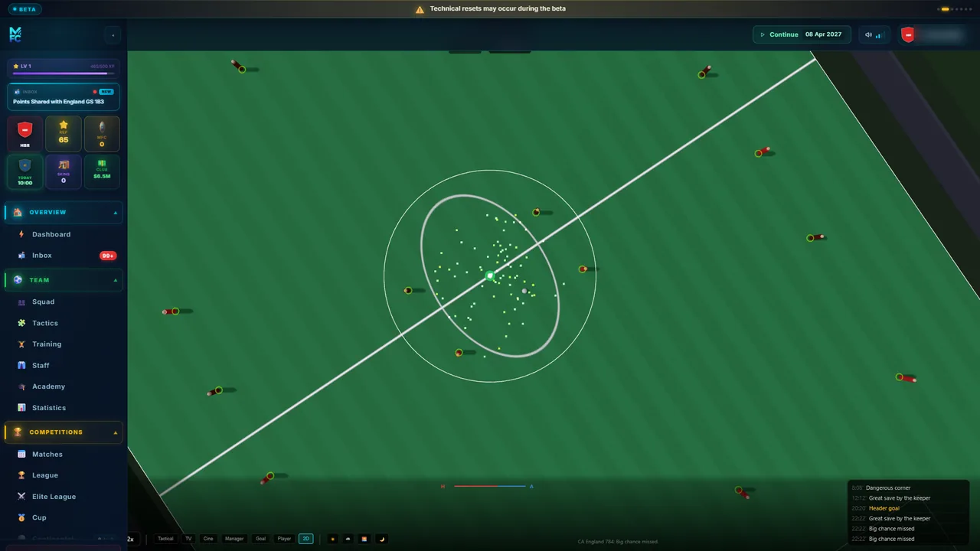Open the REP star tile showing 65

(64, 134)
